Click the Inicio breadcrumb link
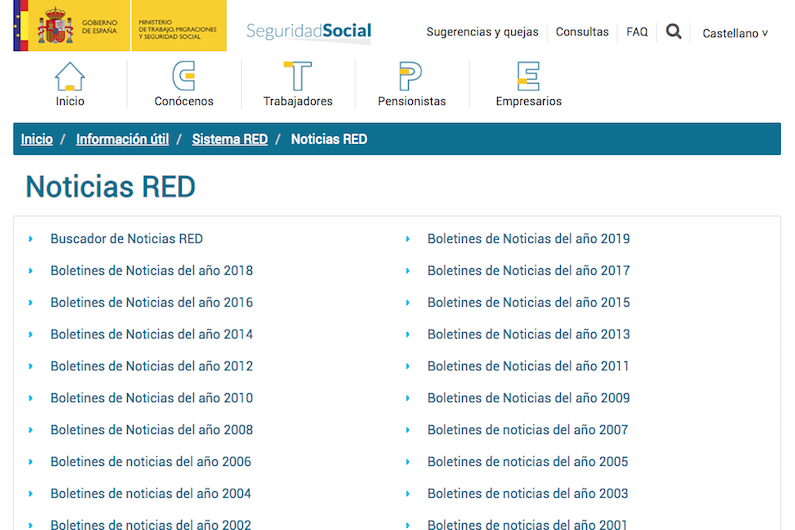The width and height of the screenshot is (795, 530). tap(37, 139)
